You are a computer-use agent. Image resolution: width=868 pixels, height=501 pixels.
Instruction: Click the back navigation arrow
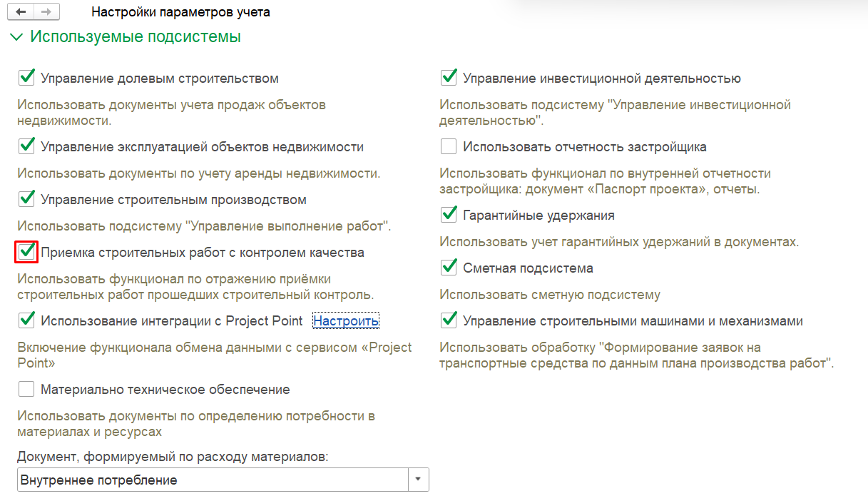pyautogui.click(x=21, y=12)
